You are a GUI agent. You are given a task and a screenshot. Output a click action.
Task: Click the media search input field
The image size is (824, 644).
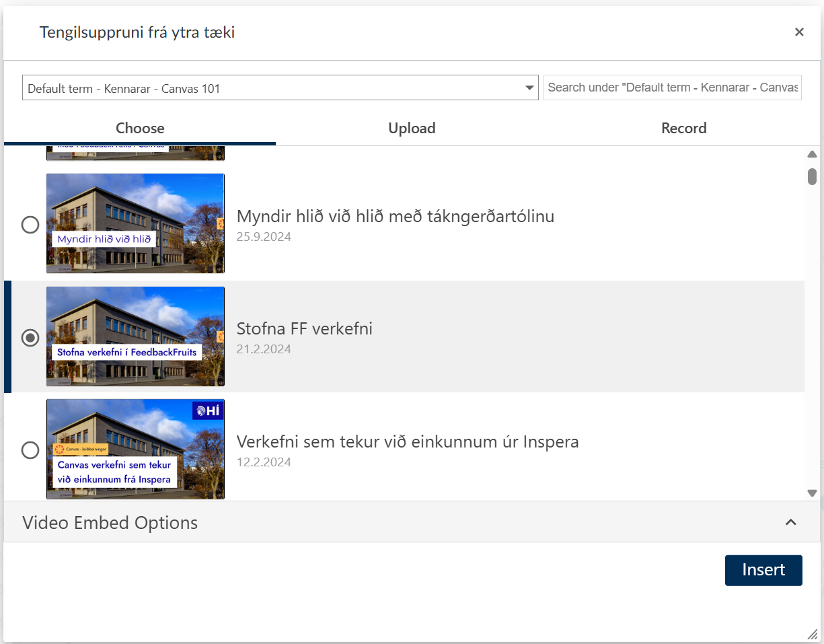pyautogui.click(x=672, y=87)
